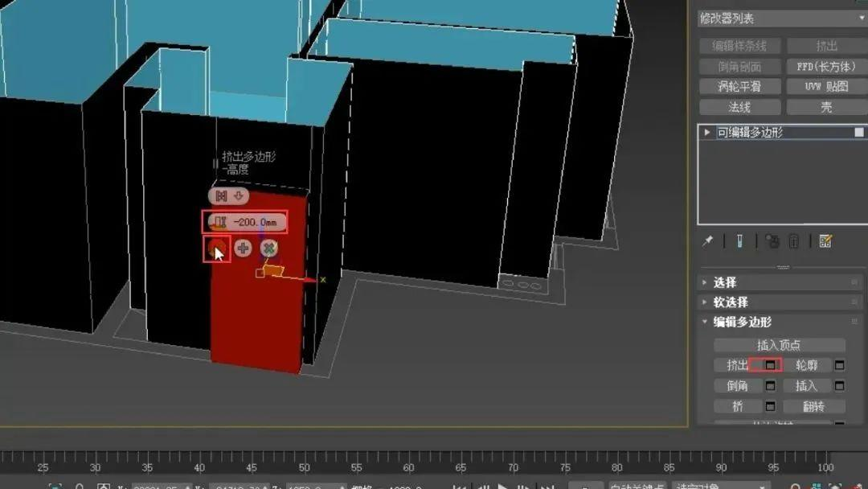Screen dimensions: 868x489
Task: Cancel the extrude caddy with X button
Action: 269,249
